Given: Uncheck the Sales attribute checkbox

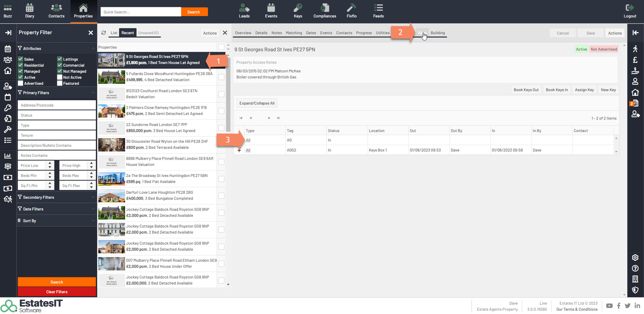Looking at the screenshot, I should click(20, 59).
